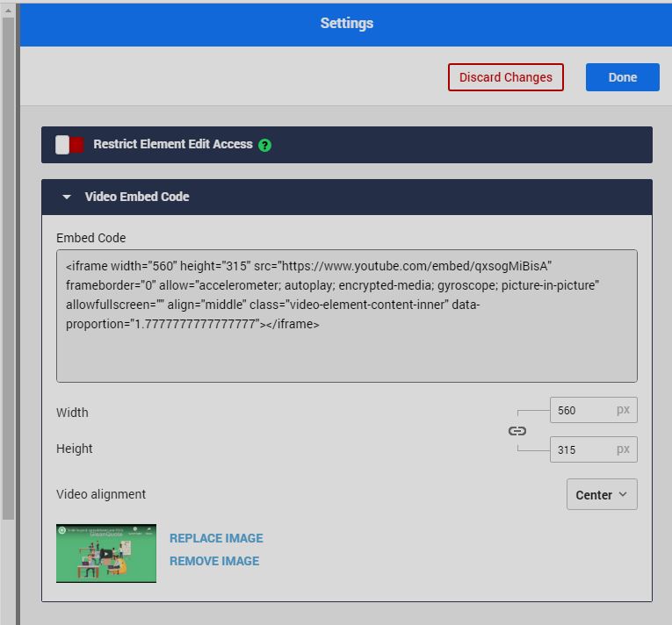Screen dimensions: 672x625
Task: Click the Embed Code field label
Action: pyautogui.click(x=91, y=238)
